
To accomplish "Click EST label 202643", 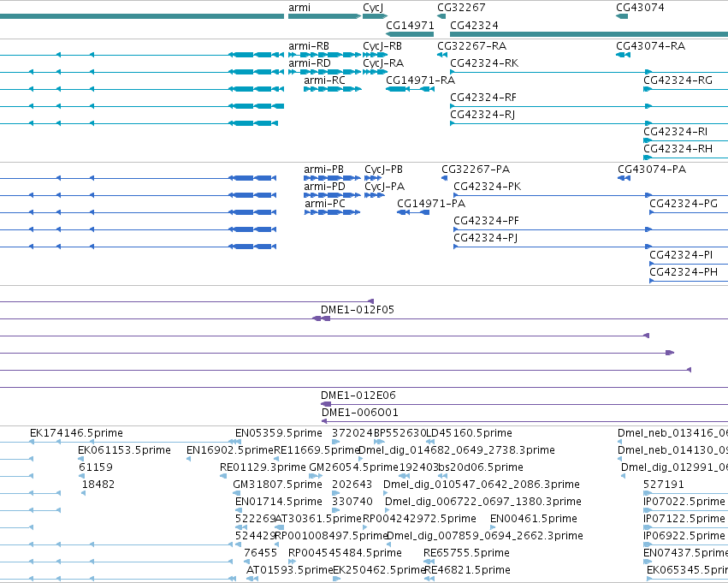I will (352, 485).
